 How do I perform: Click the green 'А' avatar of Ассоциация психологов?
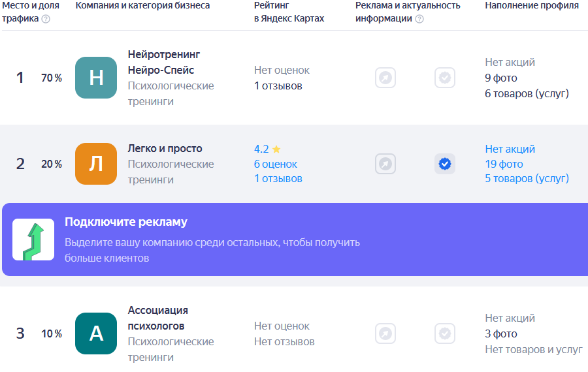click(96, 333)
